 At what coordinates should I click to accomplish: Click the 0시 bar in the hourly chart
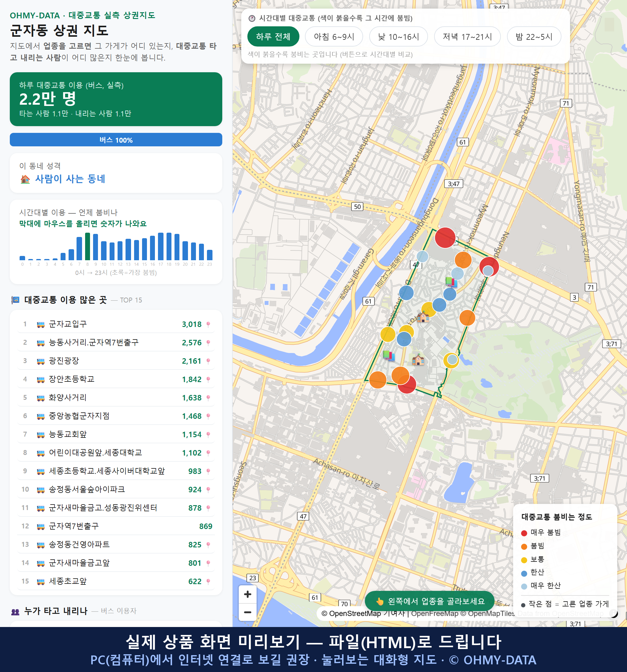[22, 258]
